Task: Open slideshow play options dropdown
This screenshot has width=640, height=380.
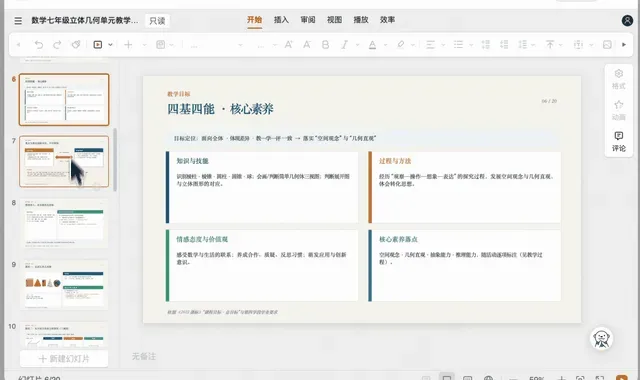Action: [x=110, y=44]
